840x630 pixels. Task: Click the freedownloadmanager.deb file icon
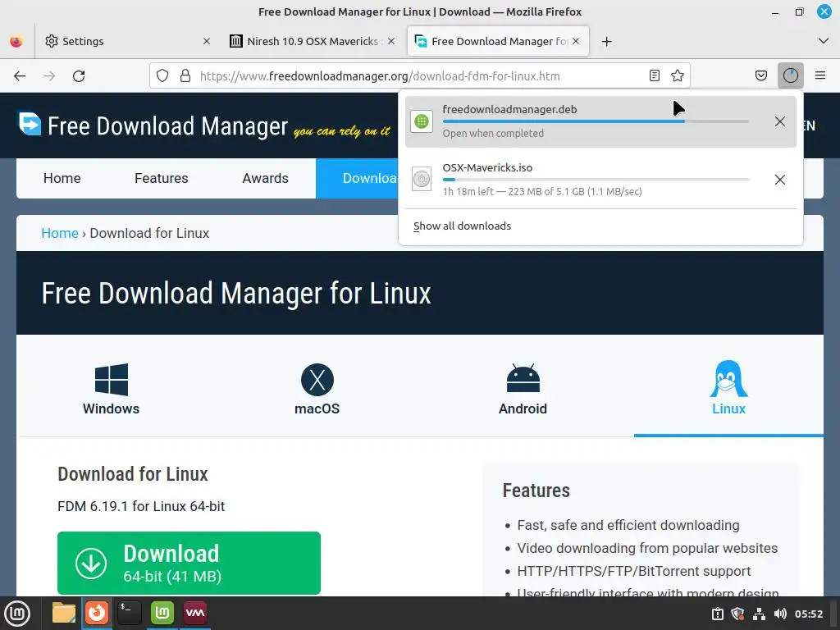[x=422, y=121]
